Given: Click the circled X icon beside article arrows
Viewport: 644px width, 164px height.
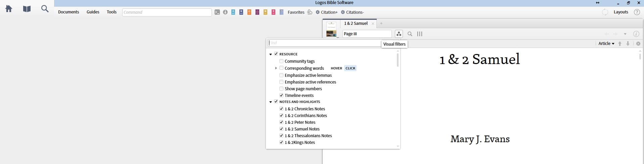Looking at the screenshot, I should (638, 44).
